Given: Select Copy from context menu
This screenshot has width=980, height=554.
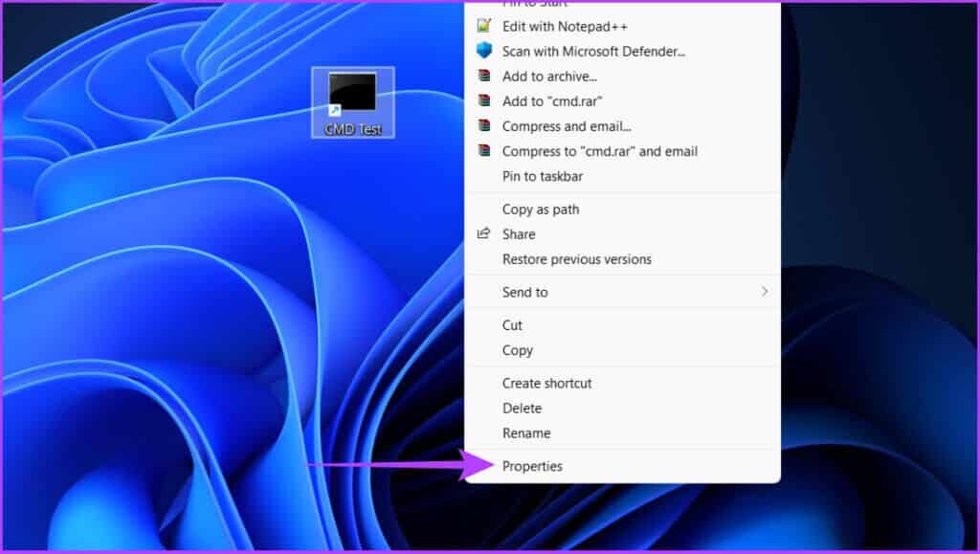Looking at the screenshot, I should (x=518, y=350).
